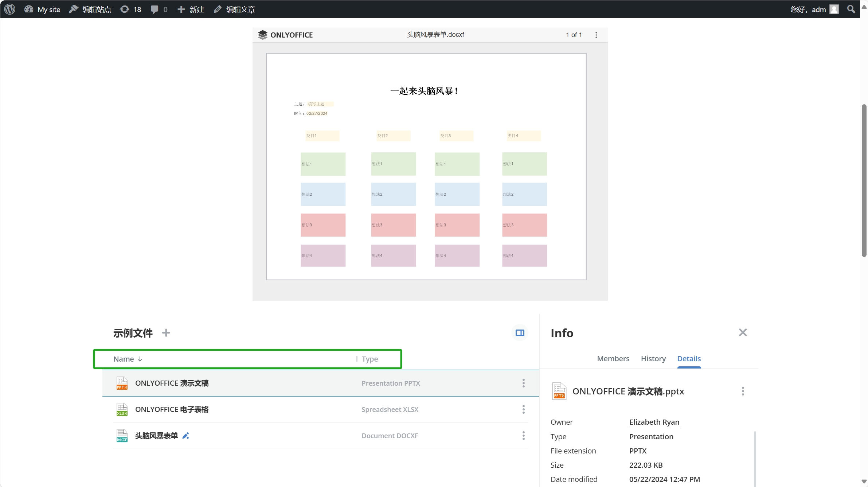Open ONLYOFFICE 电子表格 file
This screenshot has height=487, width=868.
coord(172,409)
